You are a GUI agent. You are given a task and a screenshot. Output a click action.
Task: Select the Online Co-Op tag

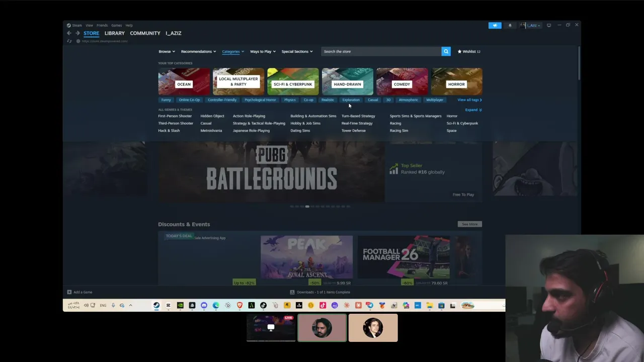(189, 100)
